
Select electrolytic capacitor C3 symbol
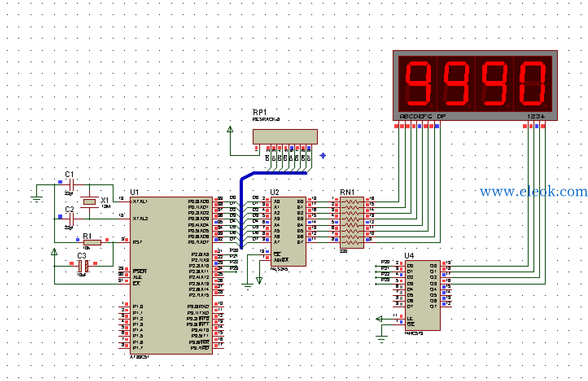point(83,266)
